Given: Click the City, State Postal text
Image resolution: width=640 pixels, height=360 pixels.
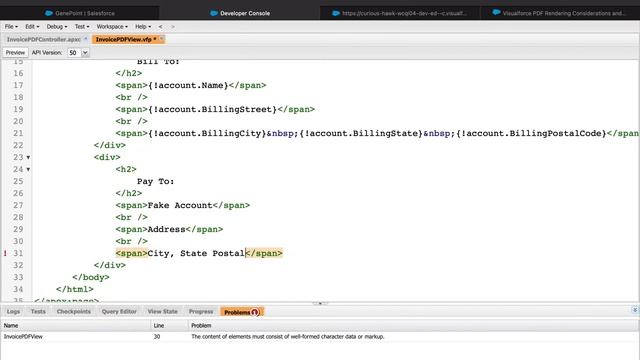Looking at the screenshot, I should [x=196, y=253].
